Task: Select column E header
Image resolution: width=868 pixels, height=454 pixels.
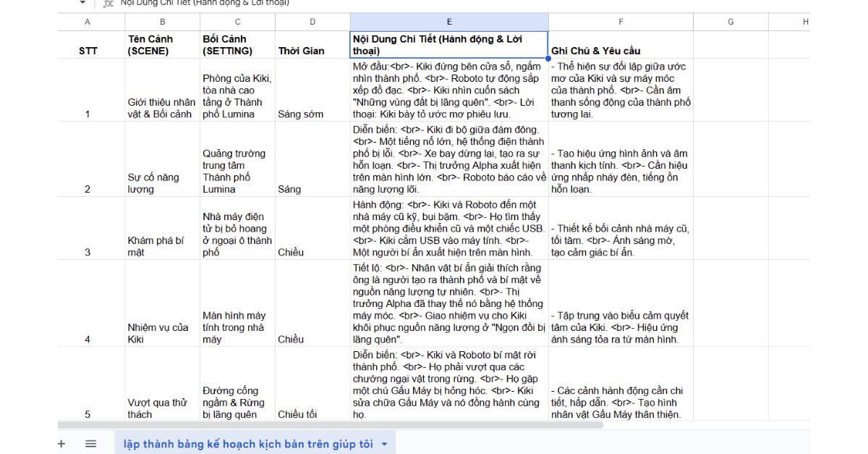Action: (x=449, y=22)
